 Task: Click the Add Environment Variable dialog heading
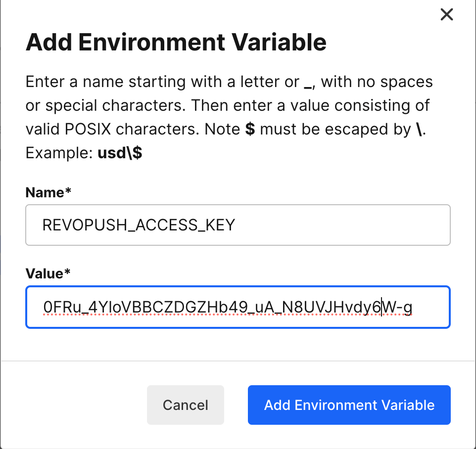coord(176,43)
